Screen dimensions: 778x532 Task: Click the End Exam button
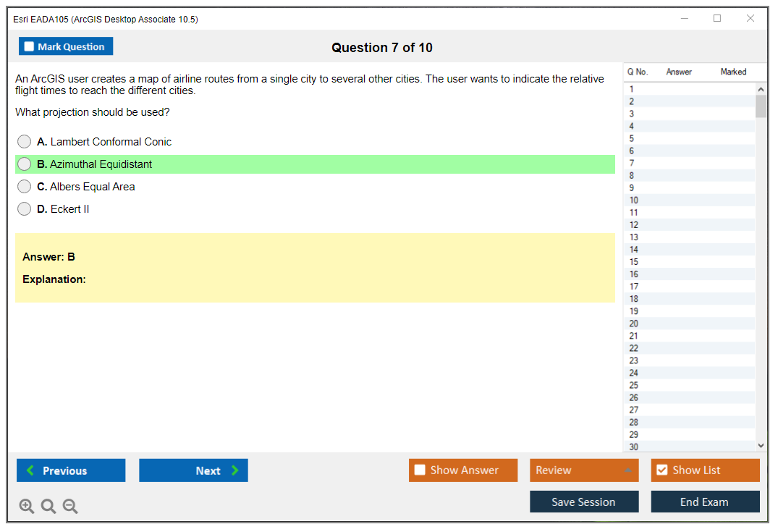tap(705, 502)
